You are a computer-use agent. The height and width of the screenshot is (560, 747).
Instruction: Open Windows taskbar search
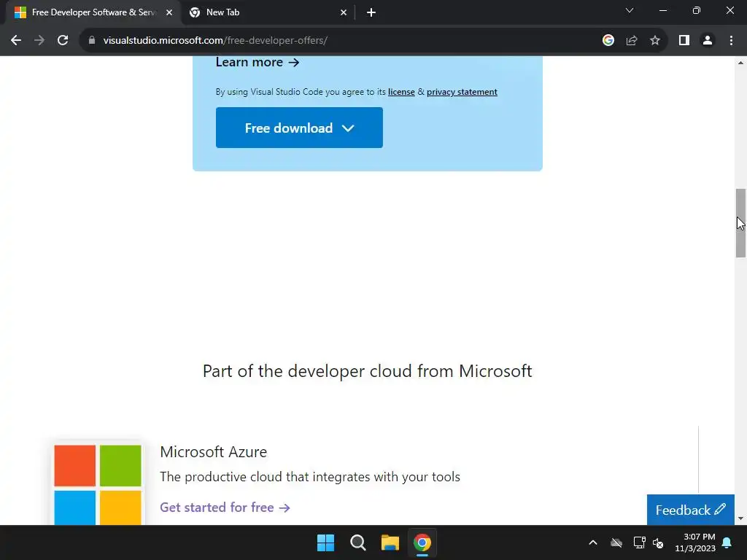pos(357,542)
